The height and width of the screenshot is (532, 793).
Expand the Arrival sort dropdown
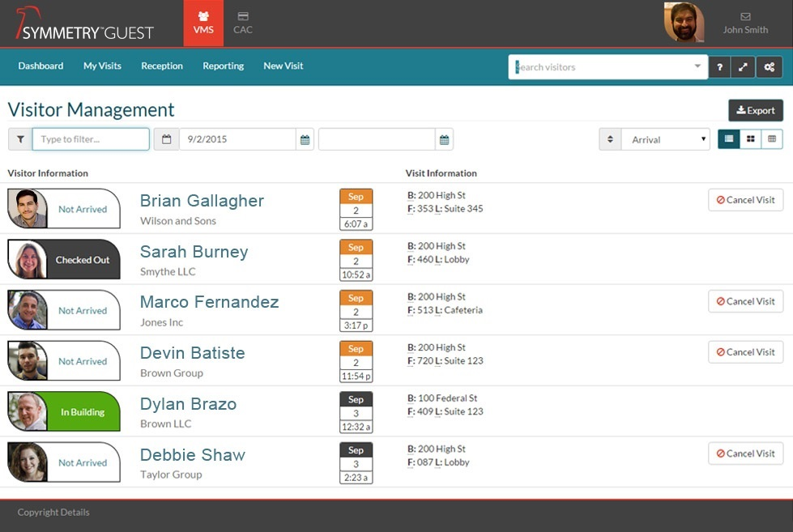pyautogui.click(x=665, y=139)
